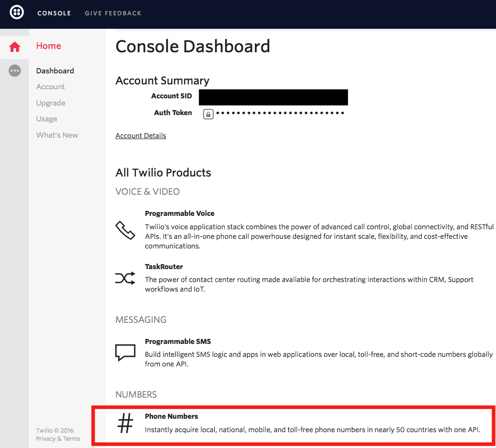496x448 pixels.
Task: Click the Account Summary heading
Action: click(162, 81)
